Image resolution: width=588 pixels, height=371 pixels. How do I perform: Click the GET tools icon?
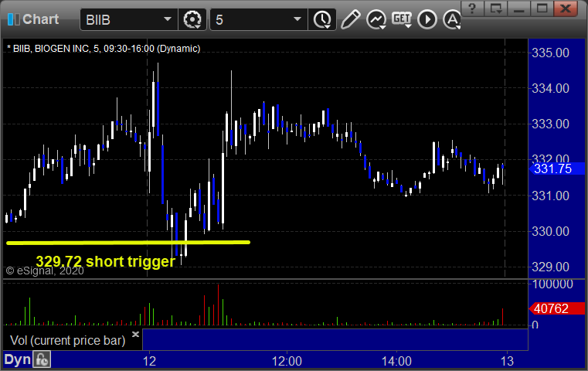[x=402, y=19]
